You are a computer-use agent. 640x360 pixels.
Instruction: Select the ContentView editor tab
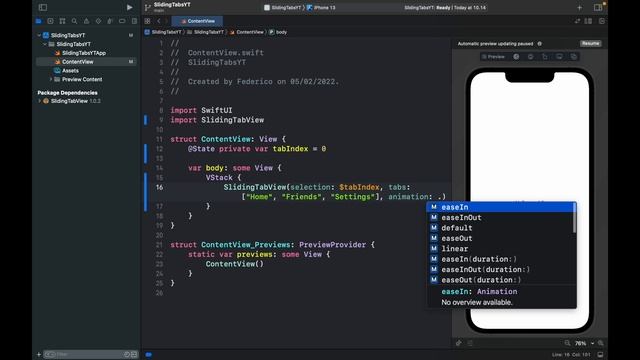click(x=198, y=21)
